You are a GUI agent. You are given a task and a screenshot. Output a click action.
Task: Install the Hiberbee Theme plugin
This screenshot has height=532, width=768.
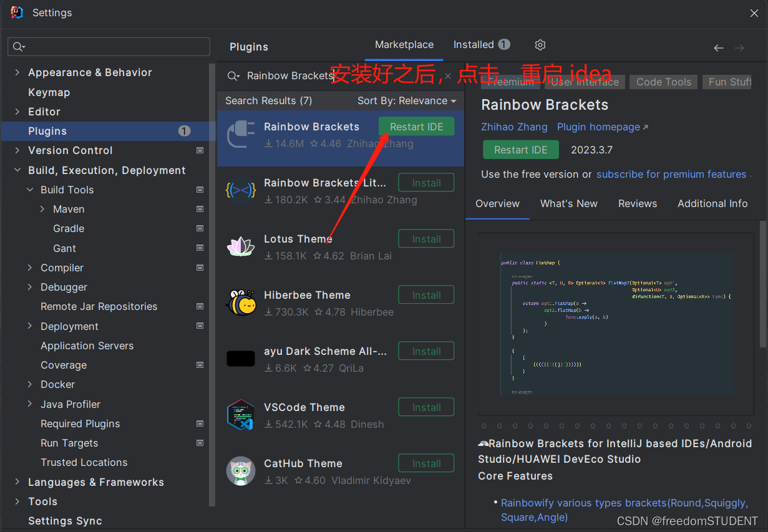(427, 295)
